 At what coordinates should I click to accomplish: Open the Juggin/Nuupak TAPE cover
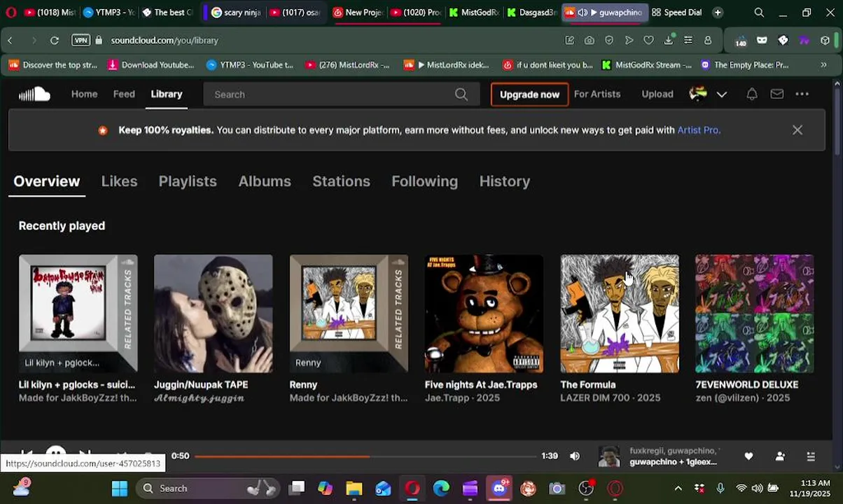click(x=214, y=314)
